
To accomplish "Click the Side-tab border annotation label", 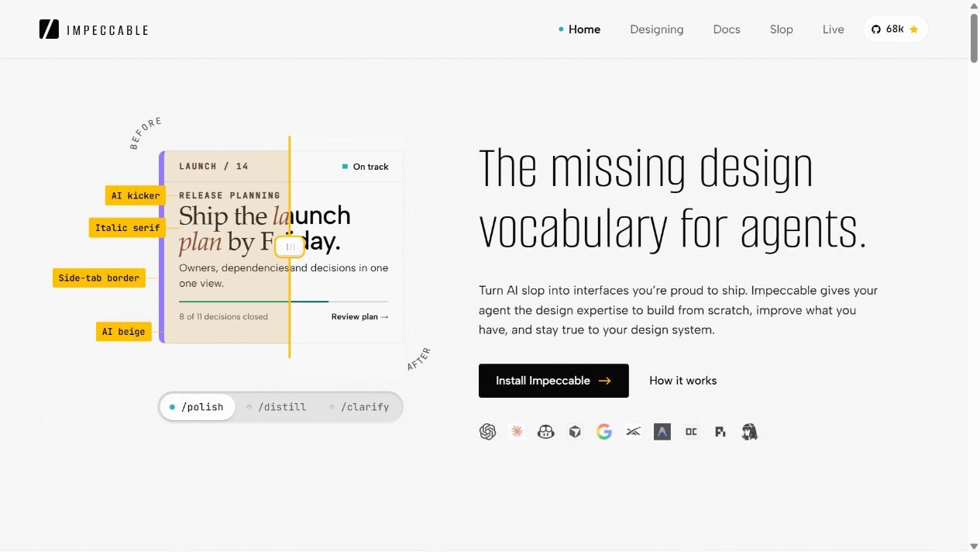I will click(x=99, y=278).
